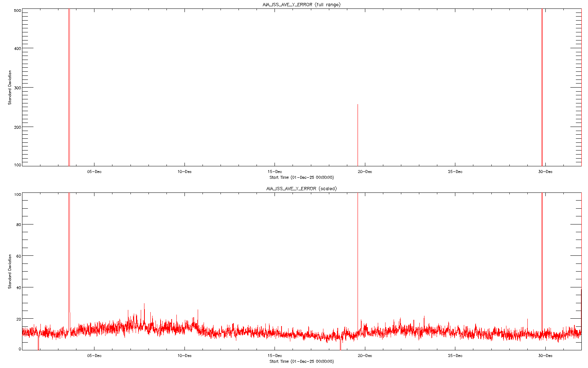588x368 pixels.
Task: Click the 10-Dec tick label in bottom plot
Action: click(x=184, y=356)
